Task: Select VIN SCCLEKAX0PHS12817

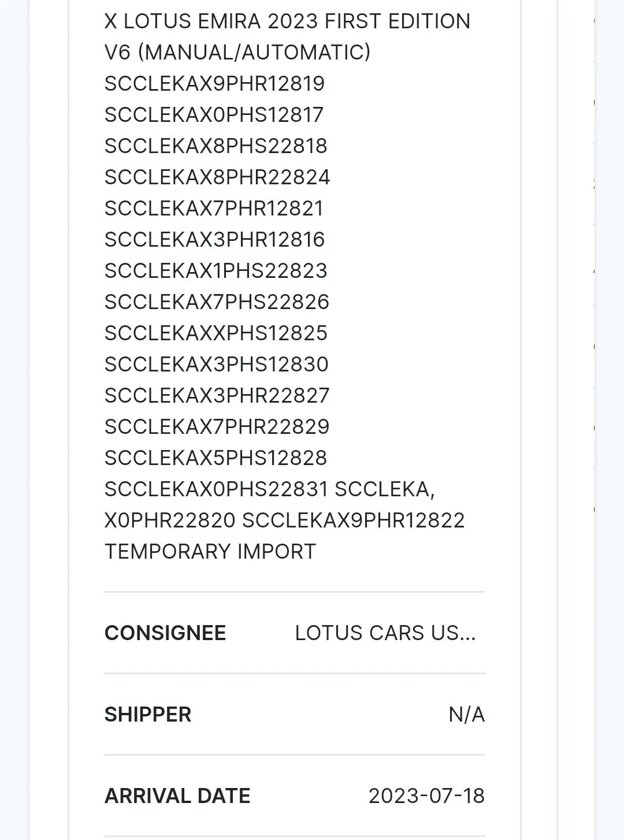Action: [214, 115]
